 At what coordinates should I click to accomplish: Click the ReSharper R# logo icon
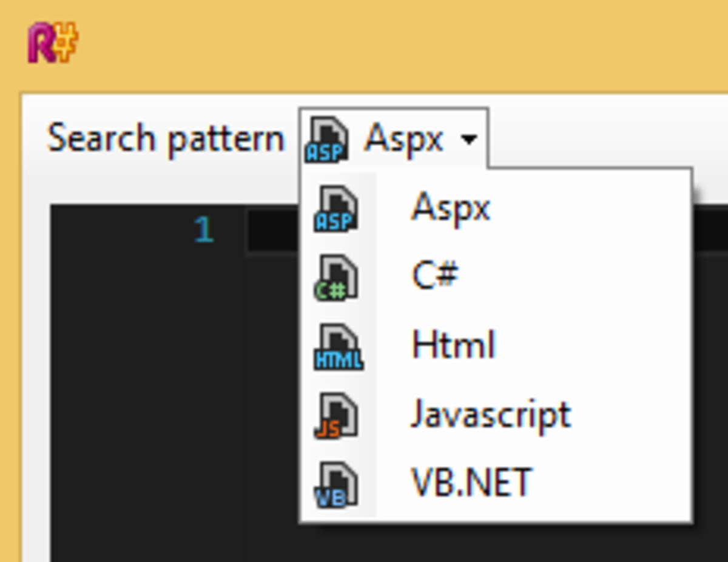[53, 44]
